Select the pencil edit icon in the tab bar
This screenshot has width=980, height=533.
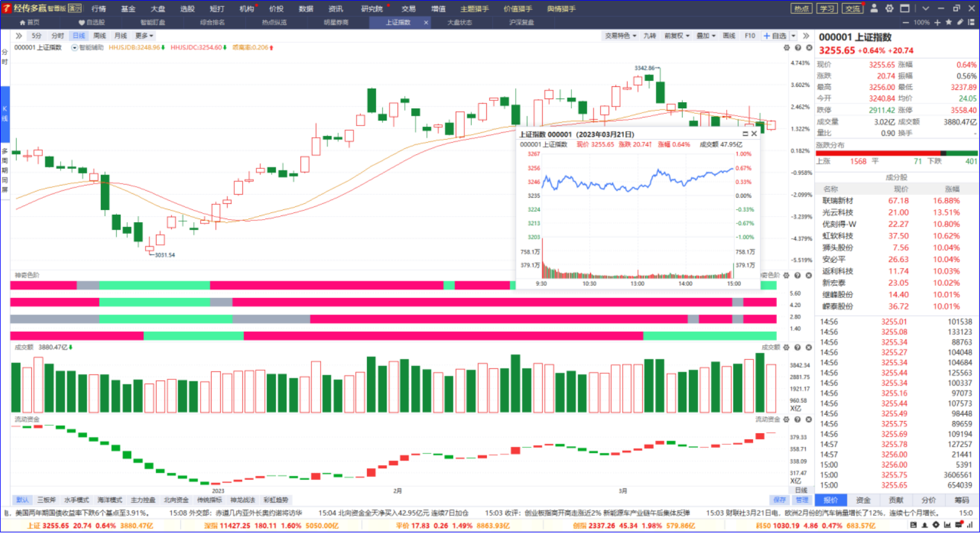(x=960, y=22)
